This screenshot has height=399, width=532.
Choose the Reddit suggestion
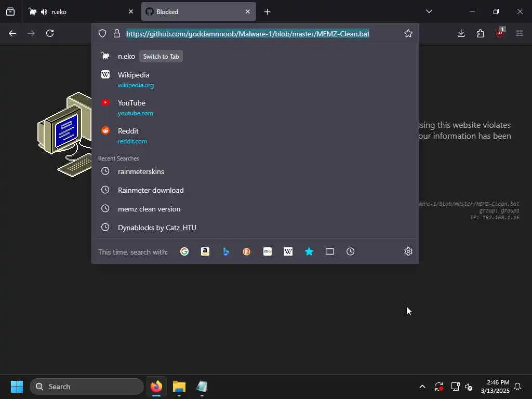point(255,136)
